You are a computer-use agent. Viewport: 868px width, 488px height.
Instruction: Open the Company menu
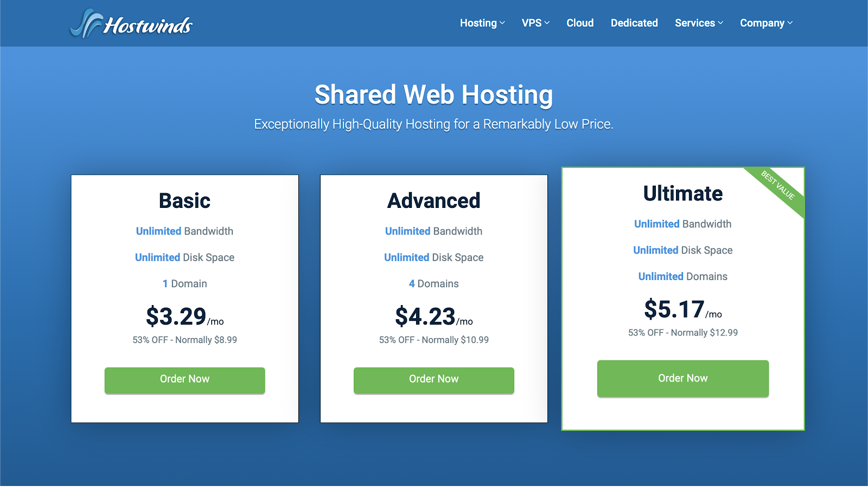tap(766, 23)
